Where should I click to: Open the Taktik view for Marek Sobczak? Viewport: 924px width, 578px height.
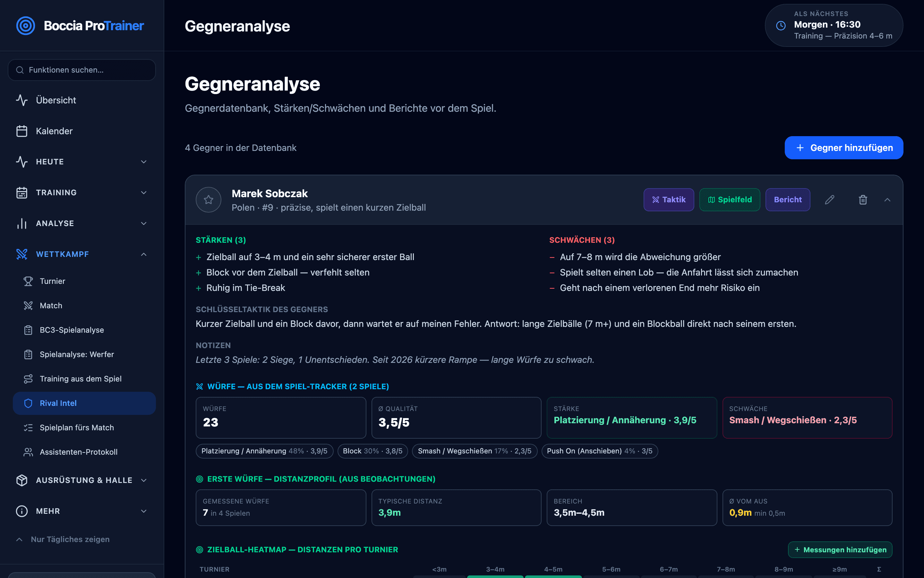(x=669, y=199)
